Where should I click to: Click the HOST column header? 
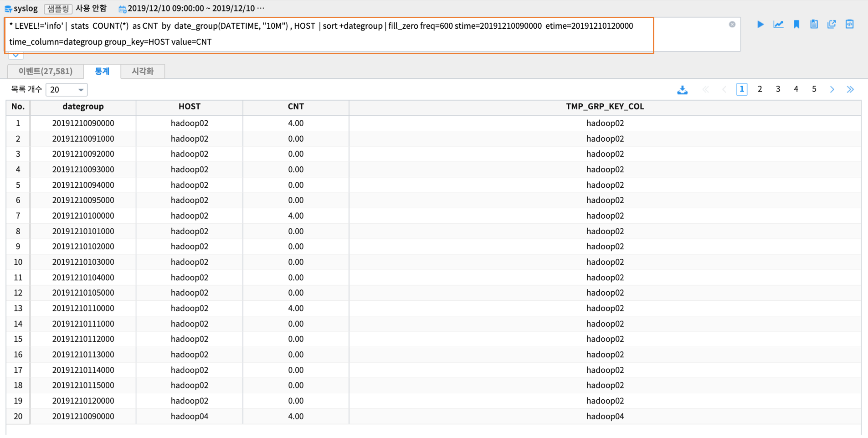point(190,107)
